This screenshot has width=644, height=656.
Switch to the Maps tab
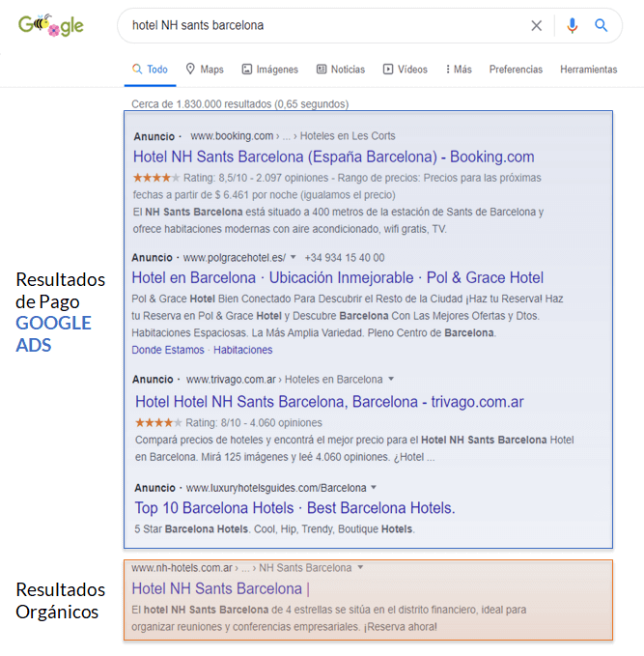click(x=205, y=69)
